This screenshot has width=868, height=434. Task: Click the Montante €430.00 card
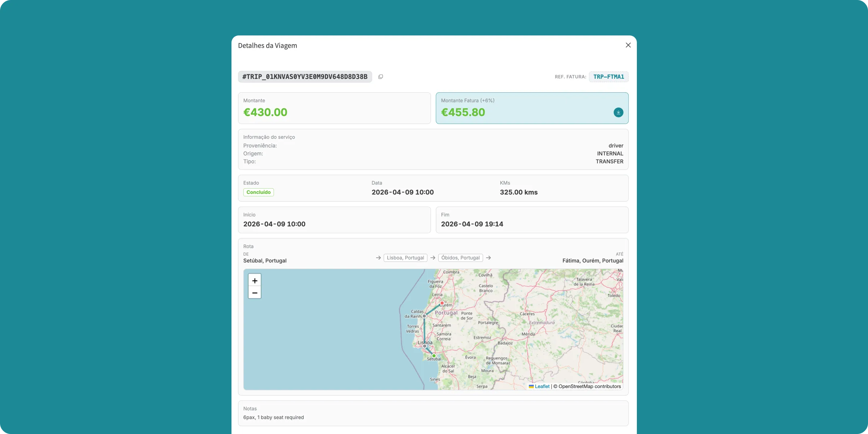tap(334, 108)
